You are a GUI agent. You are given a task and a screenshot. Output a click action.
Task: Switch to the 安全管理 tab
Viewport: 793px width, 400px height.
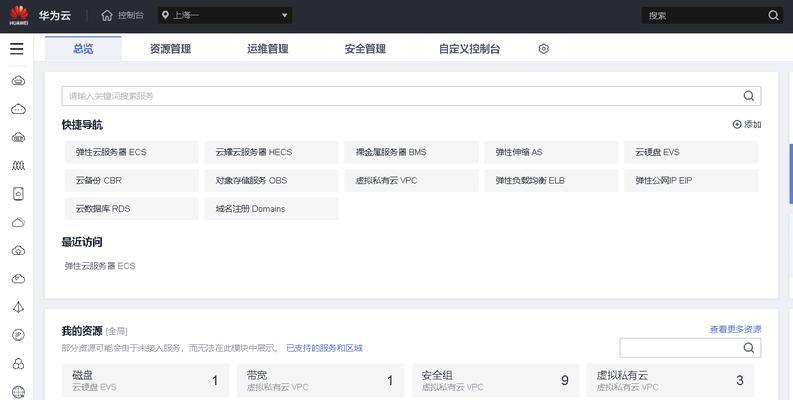(365, 49)
